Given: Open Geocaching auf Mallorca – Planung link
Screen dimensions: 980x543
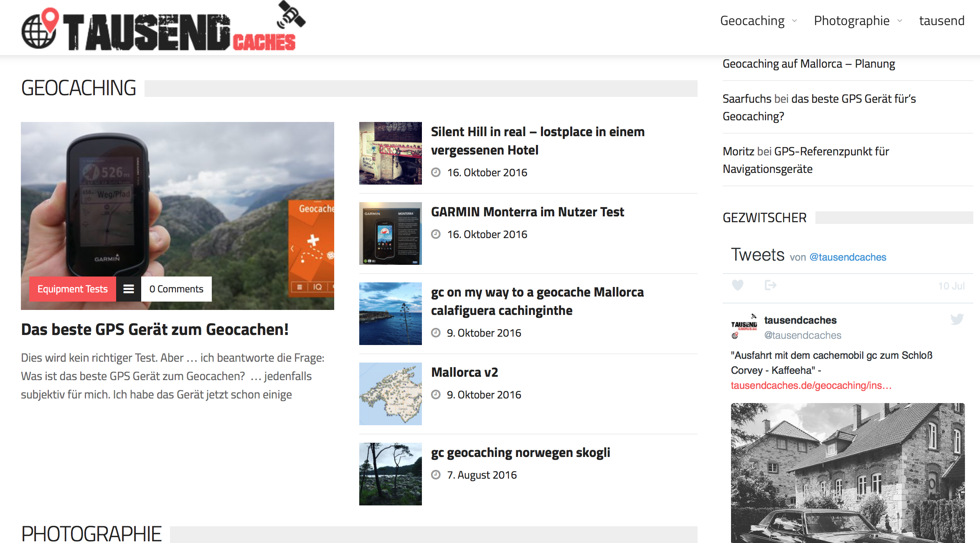Looking at the screenshot, I should pyautogui.click(x=809, y=63).
